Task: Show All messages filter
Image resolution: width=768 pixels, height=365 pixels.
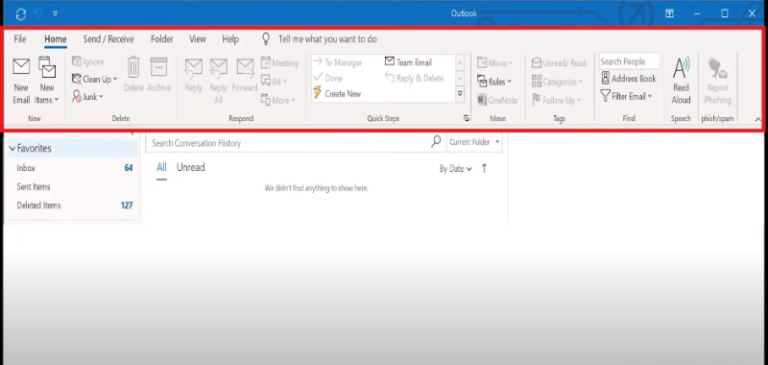Action: pyautogui.click(x=162, y=168)
